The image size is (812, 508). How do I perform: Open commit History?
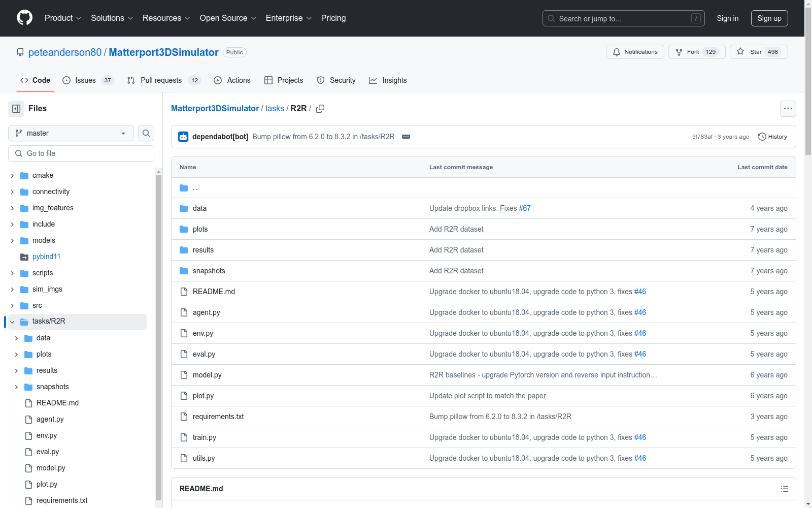pyautogui.click(x=772, y=137)
